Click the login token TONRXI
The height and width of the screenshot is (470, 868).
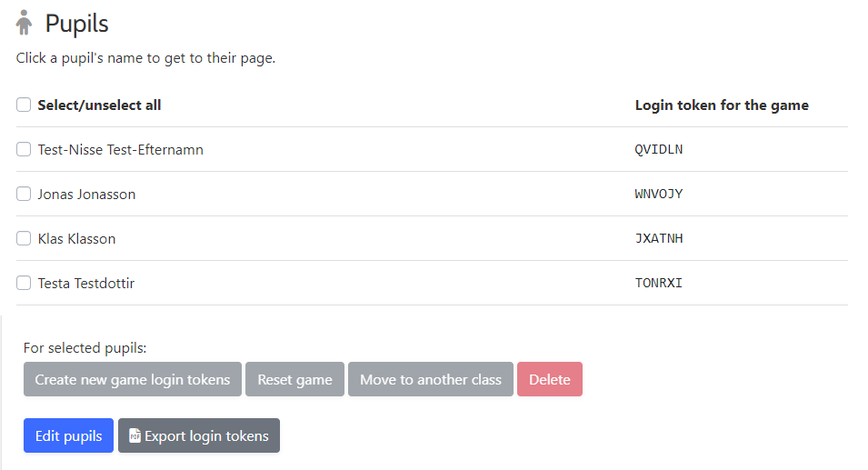(659, 283)
